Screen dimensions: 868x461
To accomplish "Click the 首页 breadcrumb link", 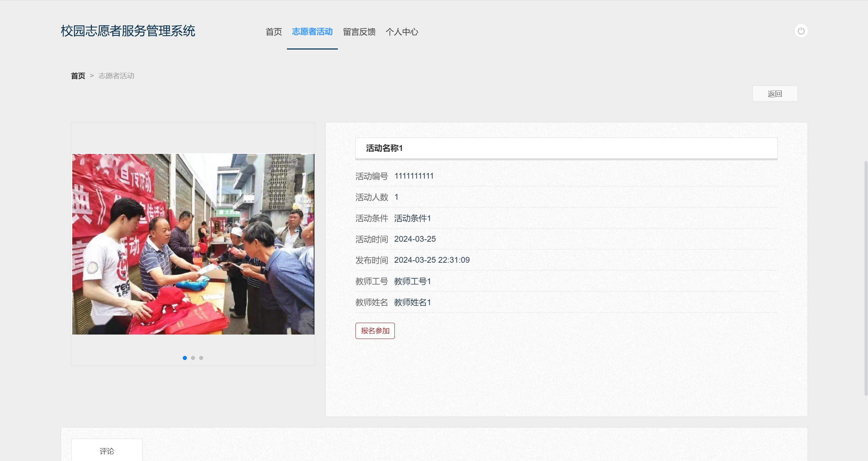I will (78, 76).
